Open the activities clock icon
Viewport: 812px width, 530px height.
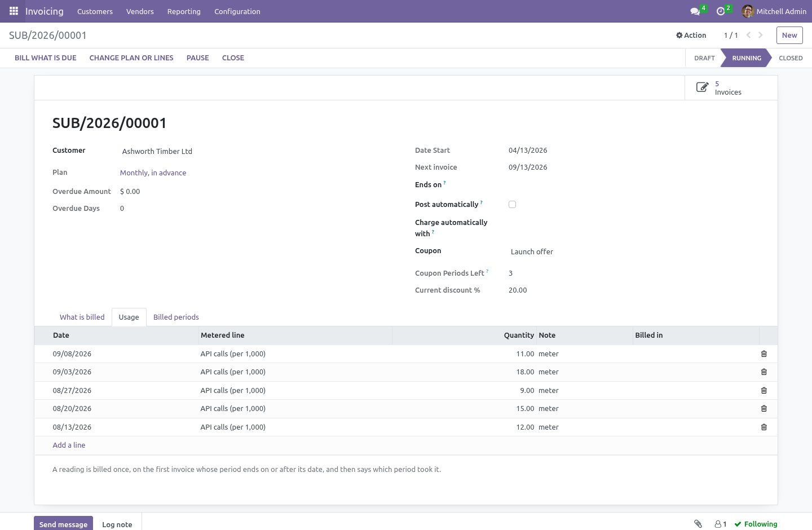click(720, 11)
